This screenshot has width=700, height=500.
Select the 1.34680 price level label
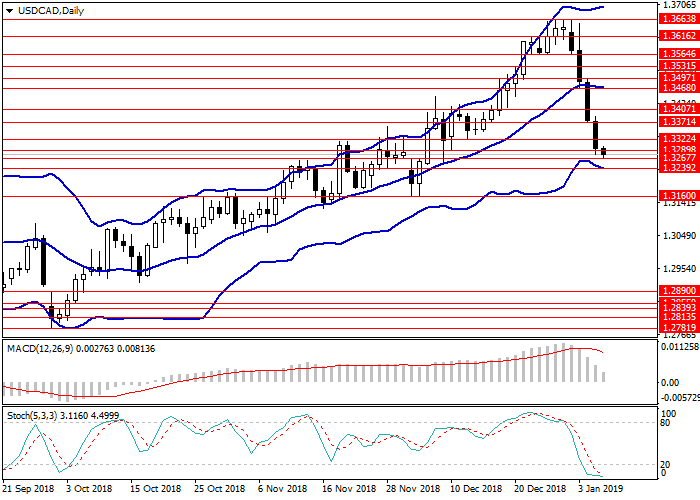(679, 88)
